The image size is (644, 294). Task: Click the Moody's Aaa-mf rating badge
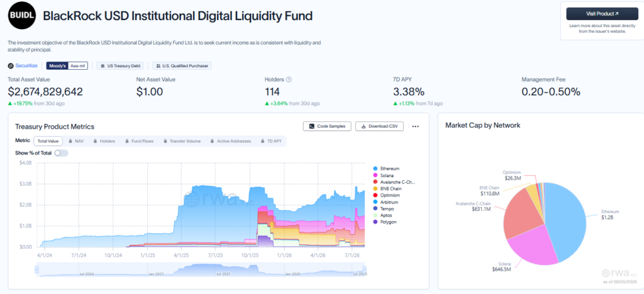[67, 65]
